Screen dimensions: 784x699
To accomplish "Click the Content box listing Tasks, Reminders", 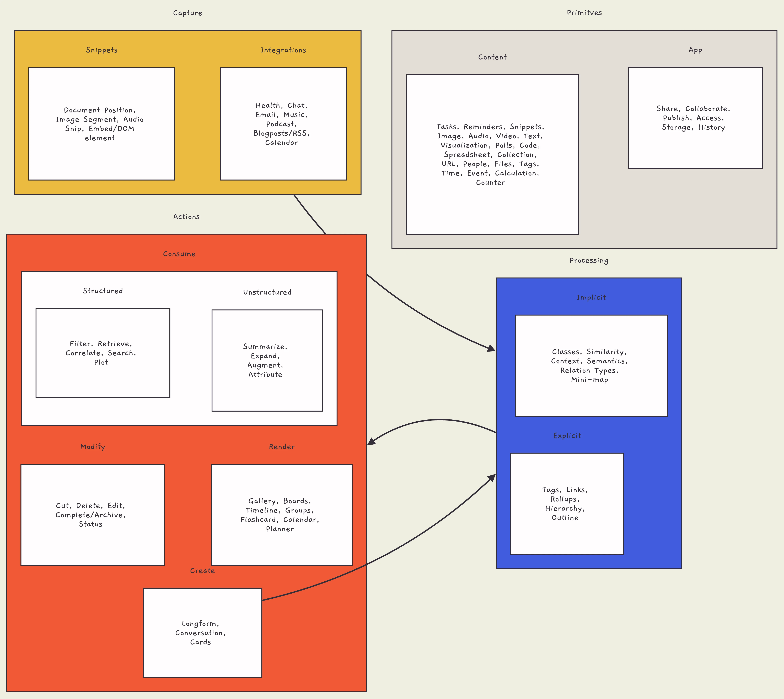I will (x=492, y=154).
